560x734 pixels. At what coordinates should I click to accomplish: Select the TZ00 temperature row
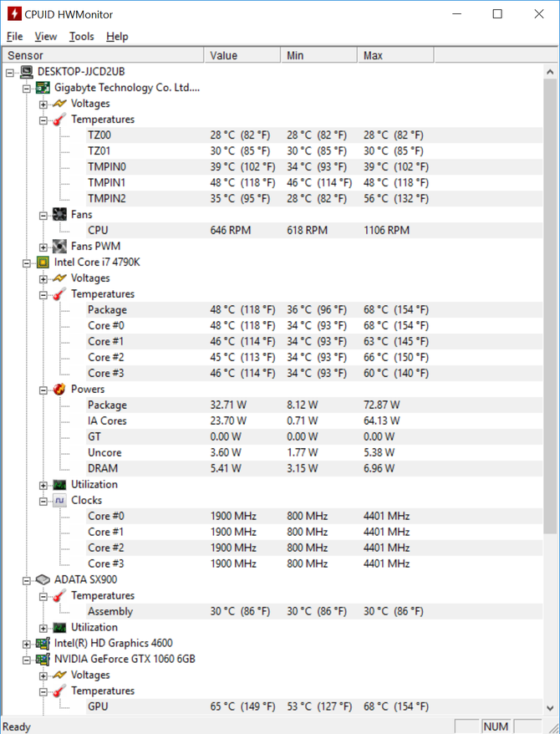(314, 135)
